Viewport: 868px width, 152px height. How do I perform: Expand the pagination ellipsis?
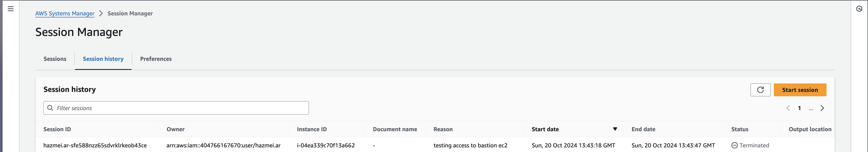pos(811,109)
